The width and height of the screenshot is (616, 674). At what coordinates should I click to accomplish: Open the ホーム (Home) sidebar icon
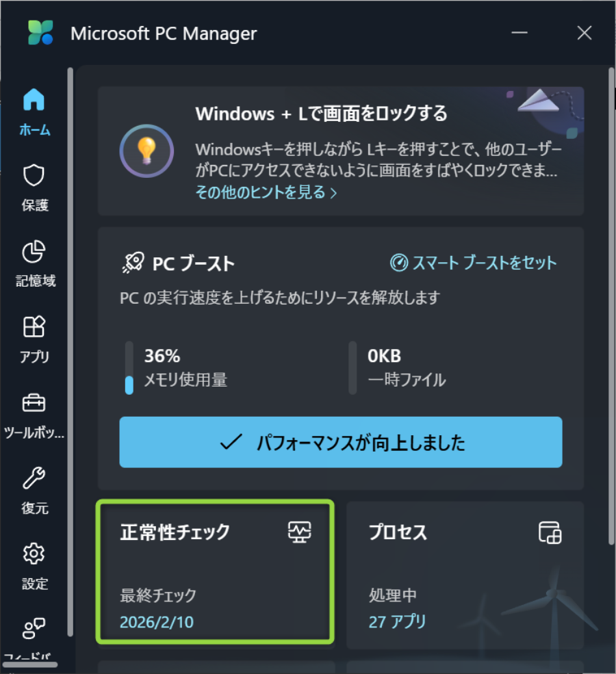(34, 101)
